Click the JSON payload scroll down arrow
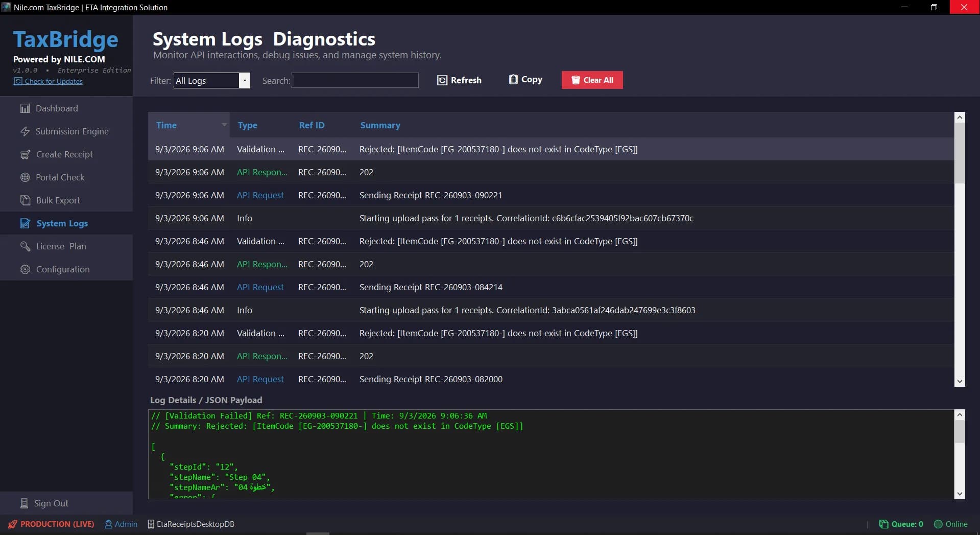 960,494
